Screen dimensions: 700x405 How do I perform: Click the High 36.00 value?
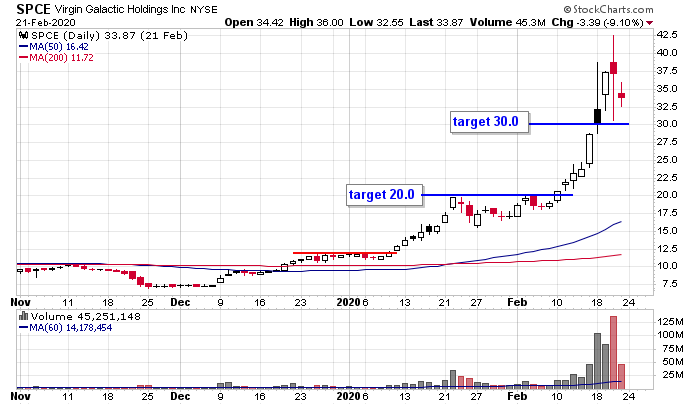click(x=316, y=22)
